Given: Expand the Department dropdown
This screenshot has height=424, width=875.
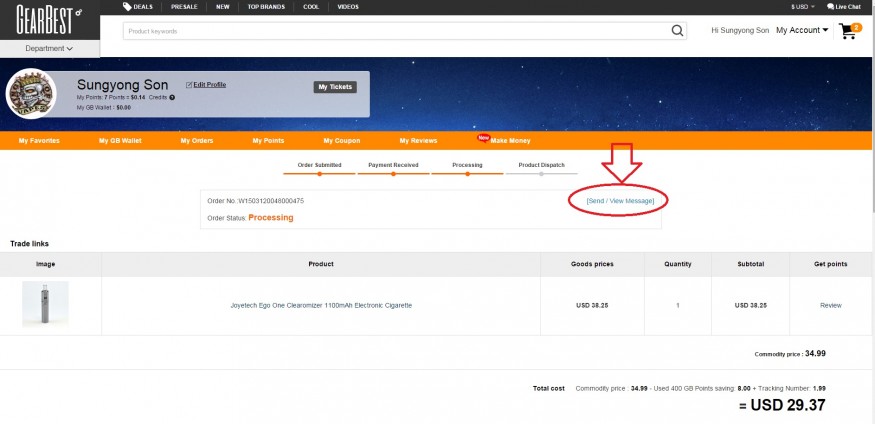Looking at the screenshot, I should tap(49, 49).
